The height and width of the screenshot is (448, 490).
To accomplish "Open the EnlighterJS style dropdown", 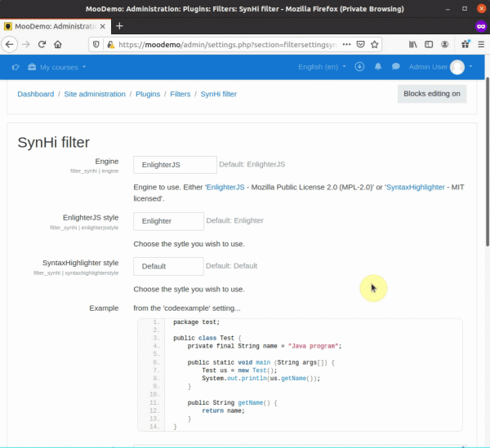I will (168, 221).
